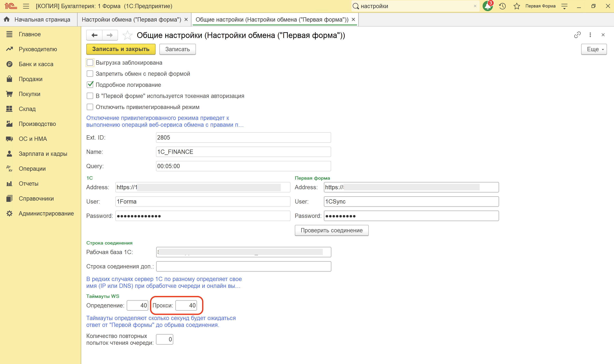
Task: Open the privileged mode warning link
Action: pos(165,121)
